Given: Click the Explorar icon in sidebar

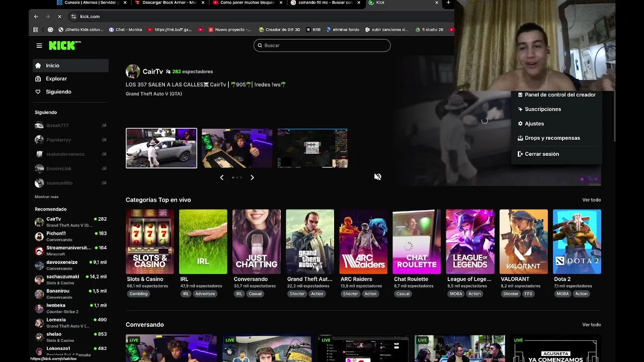Looking at the screenshot, I should (38, 78).
